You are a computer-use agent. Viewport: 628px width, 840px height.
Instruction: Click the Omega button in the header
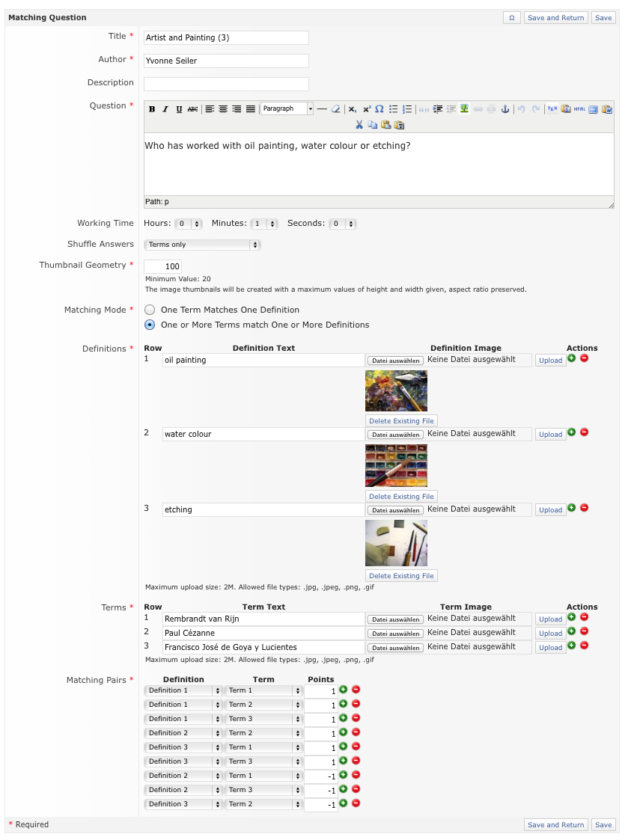click(x=512, y=18)
